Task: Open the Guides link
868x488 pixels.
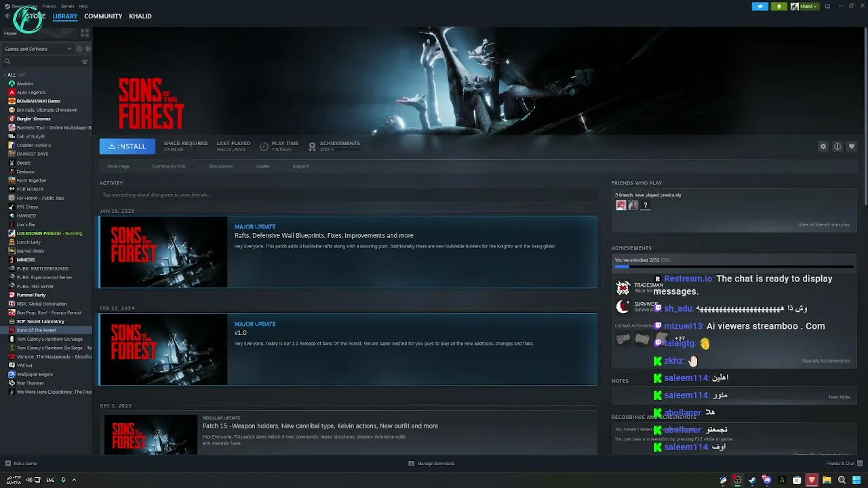Action: click(x=262, y=166)
